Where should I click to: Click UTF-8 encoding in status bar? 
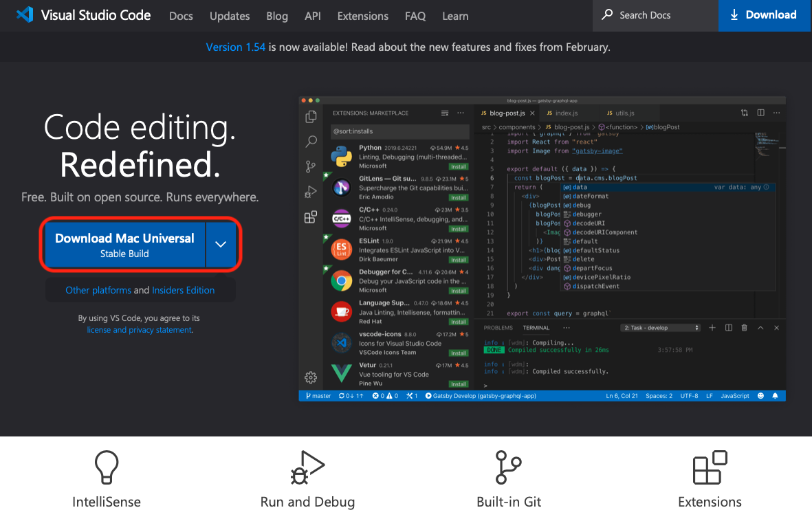[689, 396]
